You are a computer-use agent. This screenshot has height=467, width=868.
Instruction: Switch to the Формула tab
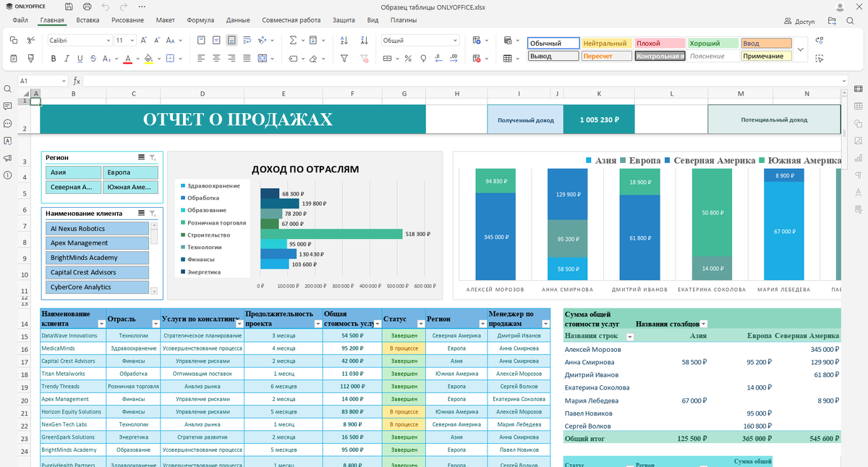tap(200, 20)
